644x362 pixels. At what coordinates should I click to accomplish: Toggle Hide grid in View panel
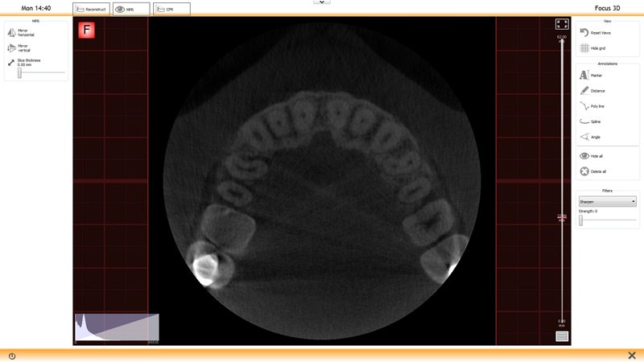pyautogui.click(x=584, y=48)
